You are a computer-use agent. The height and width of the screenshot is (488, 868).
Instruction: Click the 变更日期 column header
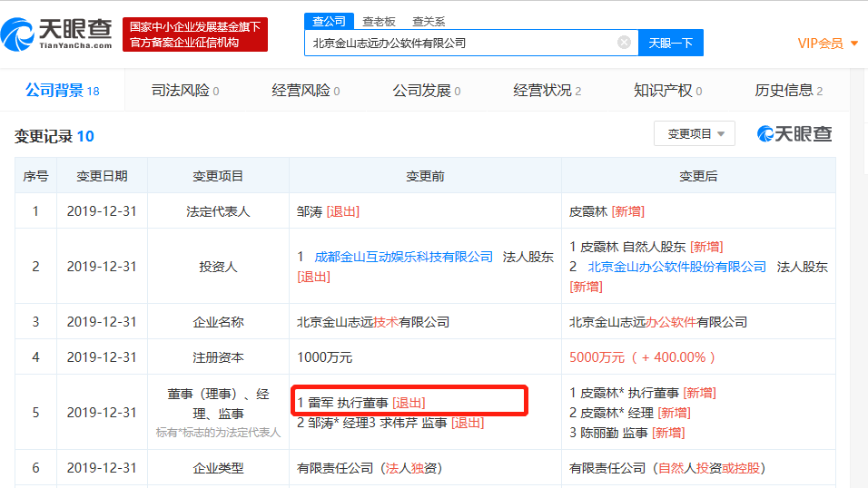[102, 176]
